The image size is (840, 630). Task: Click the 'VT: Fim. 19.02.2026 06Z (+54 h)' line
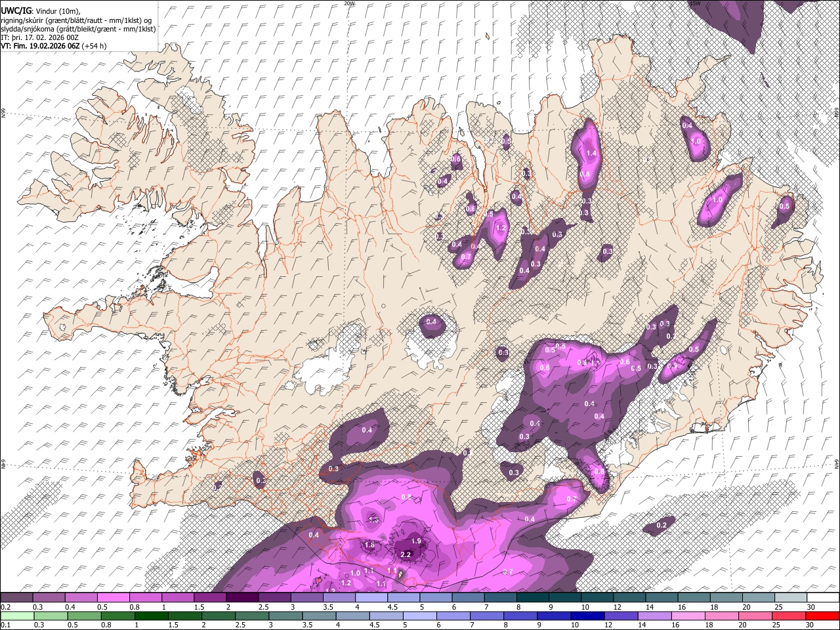click(x=54, y=46)
